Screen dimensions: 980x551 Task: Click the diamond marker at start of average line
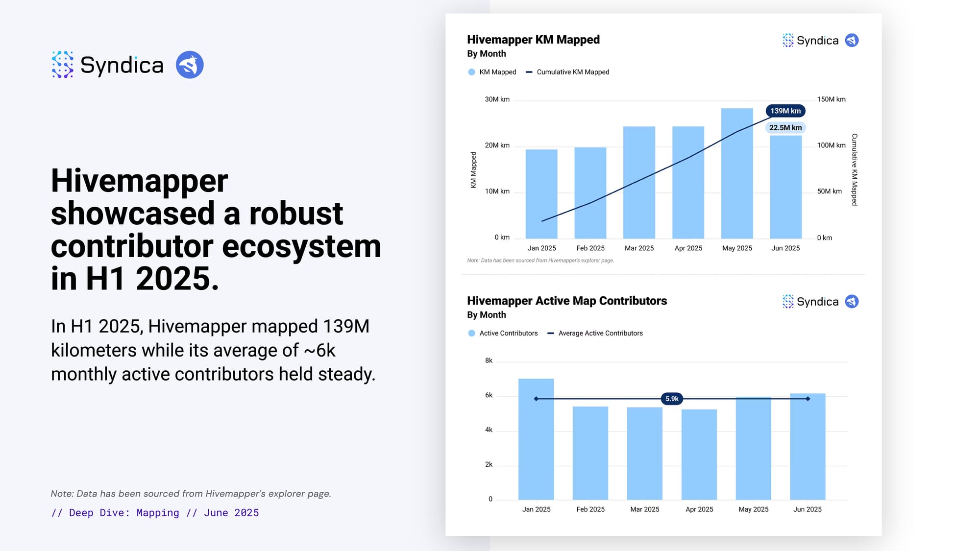click(536, 399)
